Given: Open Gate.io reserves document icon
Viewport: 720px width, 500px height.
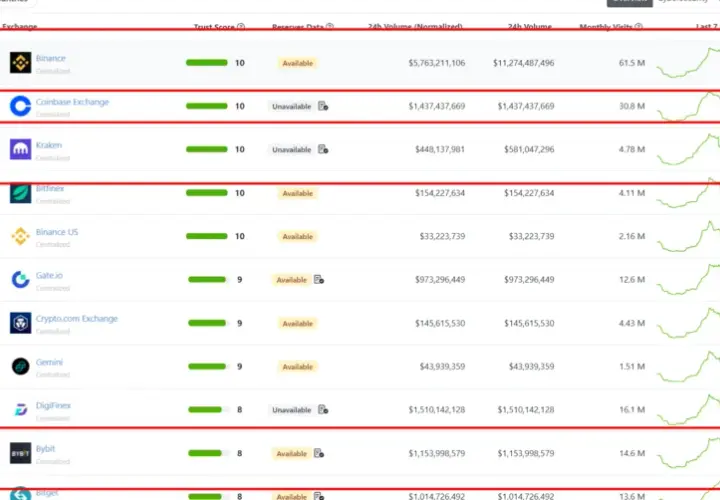Looking at the screenshot, I should (x=319, y=279).
